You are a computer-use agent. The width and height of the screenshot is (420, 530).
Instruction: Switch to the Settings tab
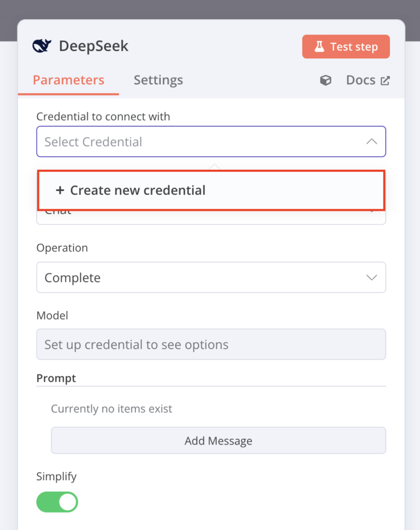coord(158,80)
